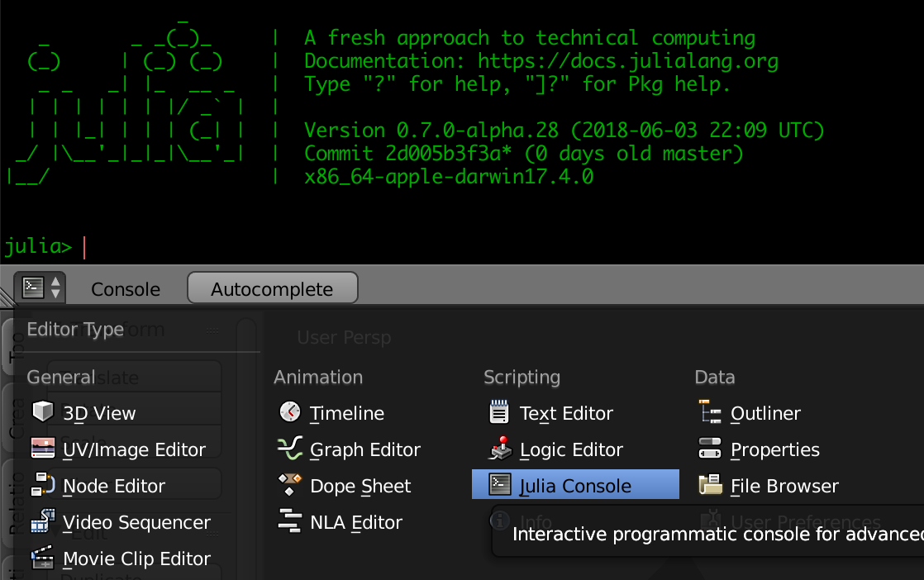Select the NLA Editor icon
This screenshot has width=924, height=580.
(x=290, y=521)
